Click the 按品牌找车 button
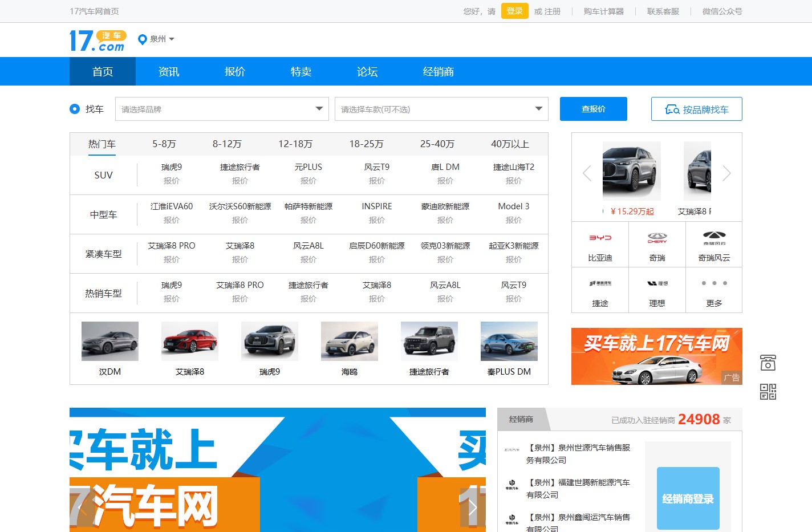This screenshot has height=532, width=812. click(697, 109)
